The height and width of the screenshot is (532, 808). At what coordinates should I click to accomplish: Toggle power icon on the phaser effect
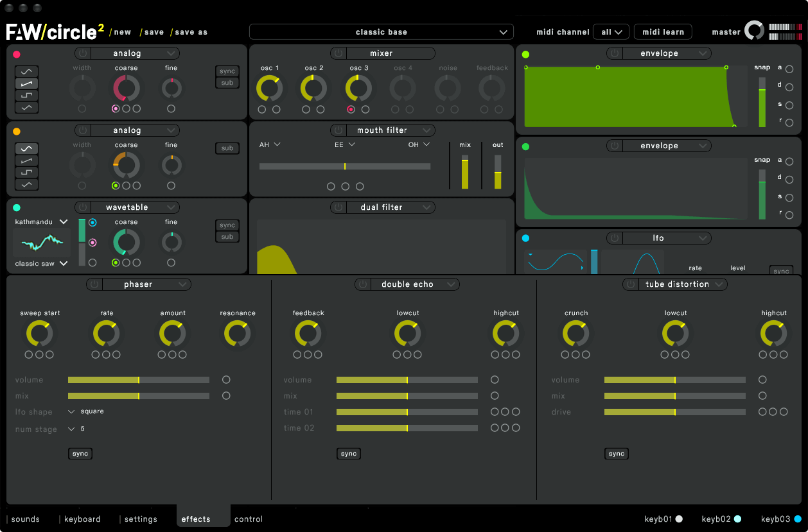(x=94, y=284)
